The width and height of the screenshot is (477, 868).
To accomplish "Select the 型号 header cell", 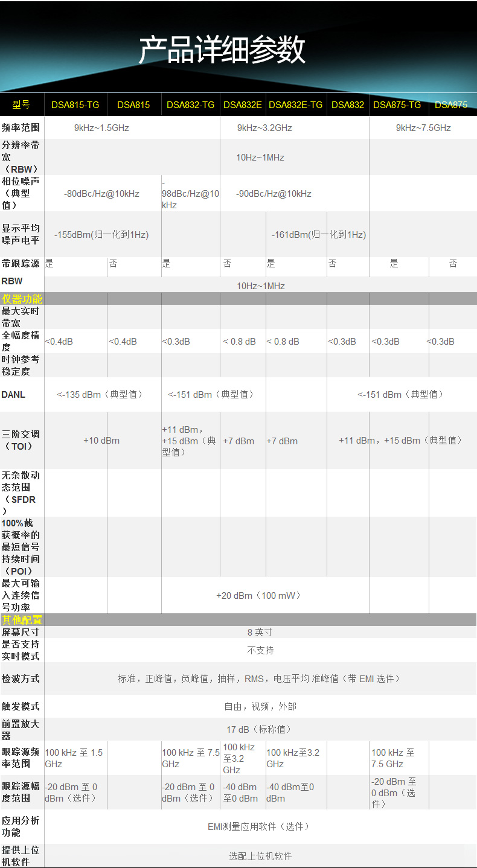I will click(x=21, y=104).
